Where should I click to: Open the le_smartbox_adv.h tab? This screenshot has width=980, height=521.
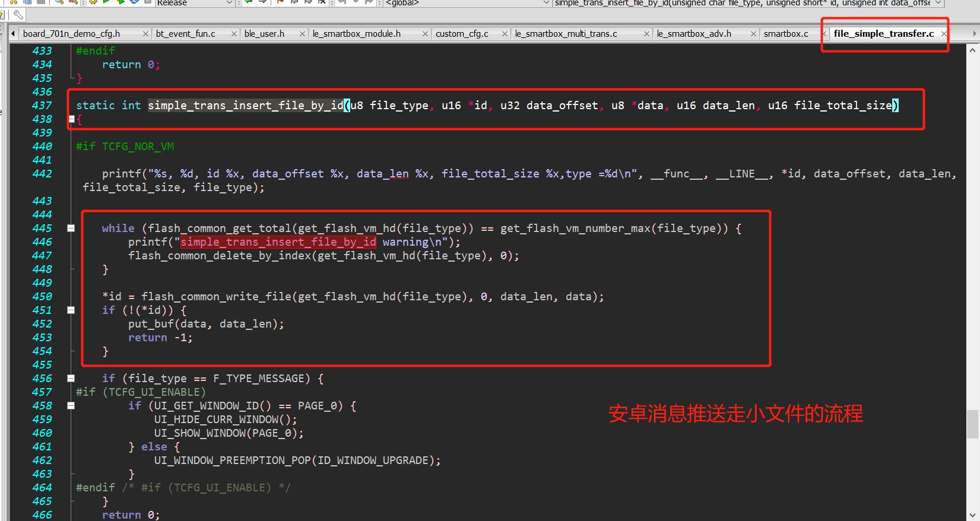[694, 34]
